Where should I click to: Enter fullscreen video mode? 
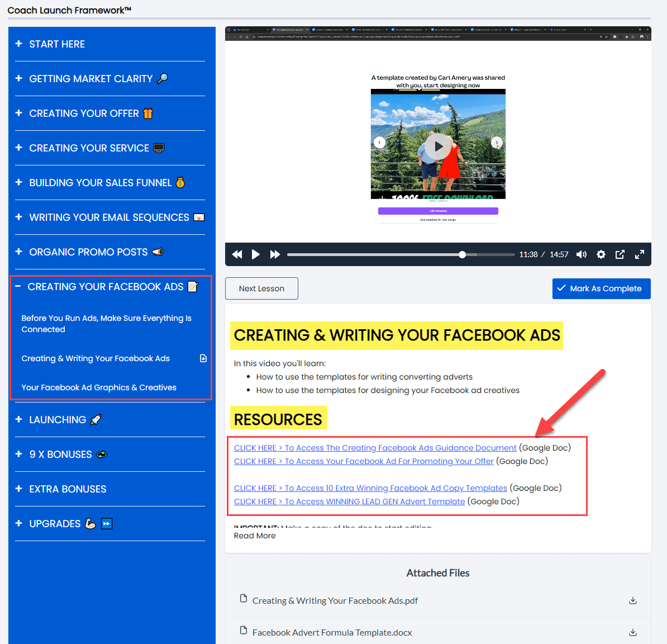[x=639, y=254]
